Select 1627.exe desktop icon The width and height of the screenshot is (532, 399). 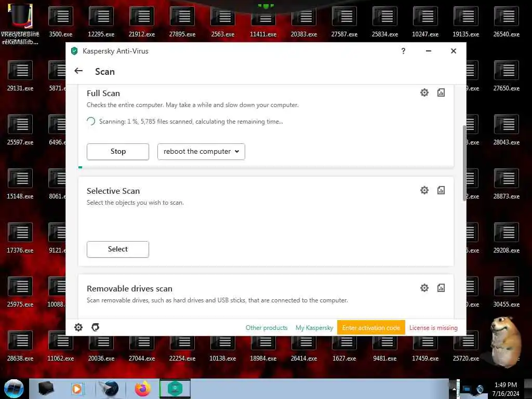pyautogui.click(x=344, y=347)
